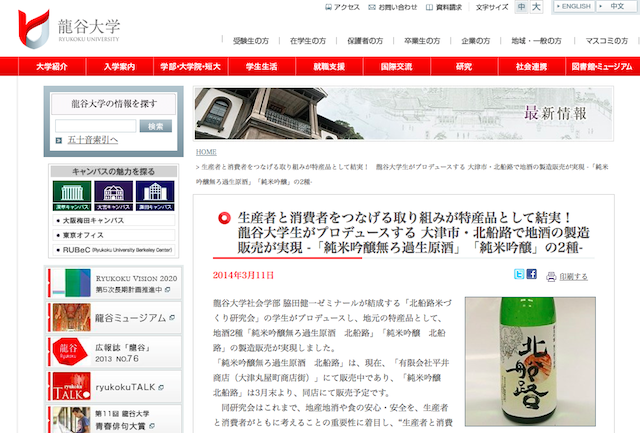Image resolution: width=640 pixels, height=433 pixels.
Task: Open the 学部・大学院・短大 navigation tab
Action: click(190, 67)
